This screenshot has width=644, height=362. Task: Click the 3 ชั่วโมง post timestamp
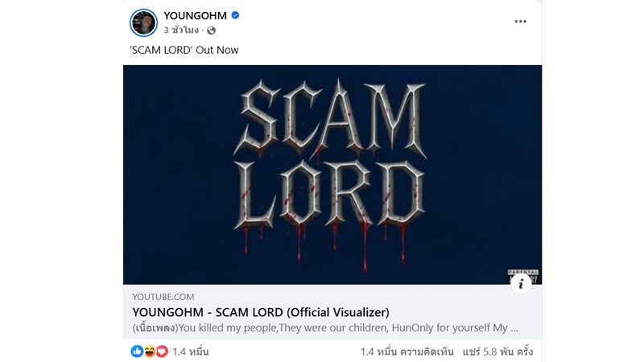181,30
